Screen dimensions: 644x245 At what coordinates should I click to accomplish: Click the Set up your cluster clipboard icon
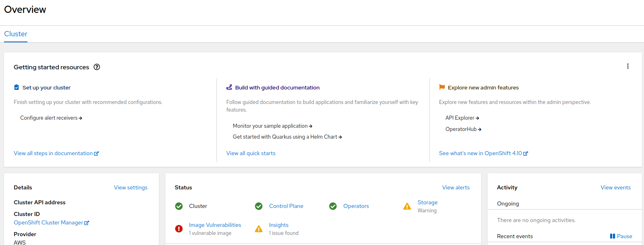[17, 87]
